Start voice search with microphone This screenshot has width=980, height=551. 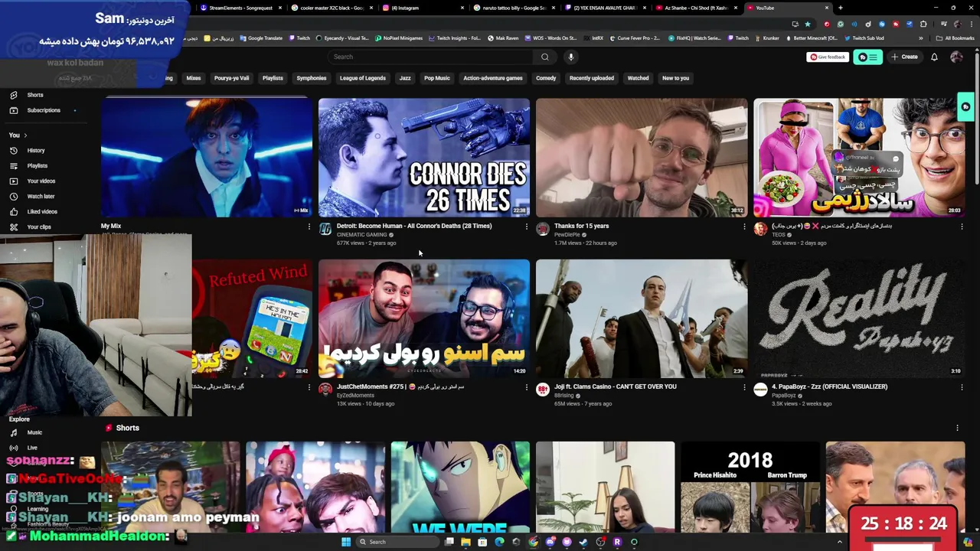click(x=570, y=57)
